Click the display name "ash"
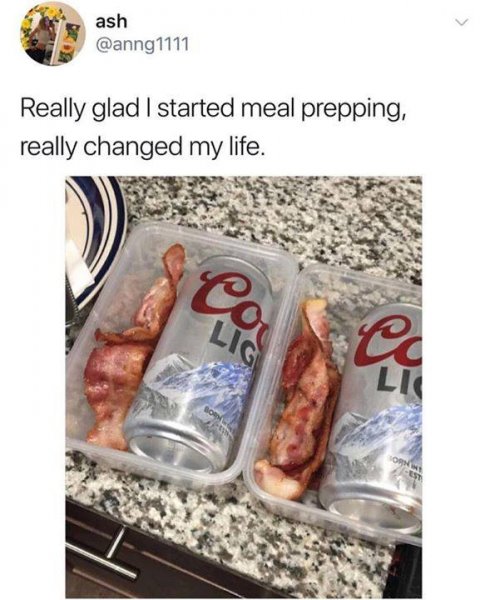The image size is (480, 600). pos(111,22)
